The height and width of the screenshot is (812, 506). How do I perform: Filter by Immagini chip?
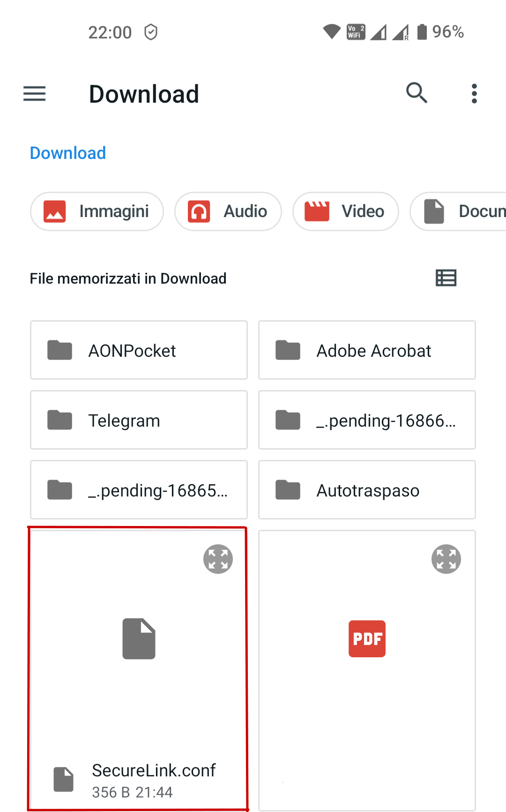tap(97, 211)
